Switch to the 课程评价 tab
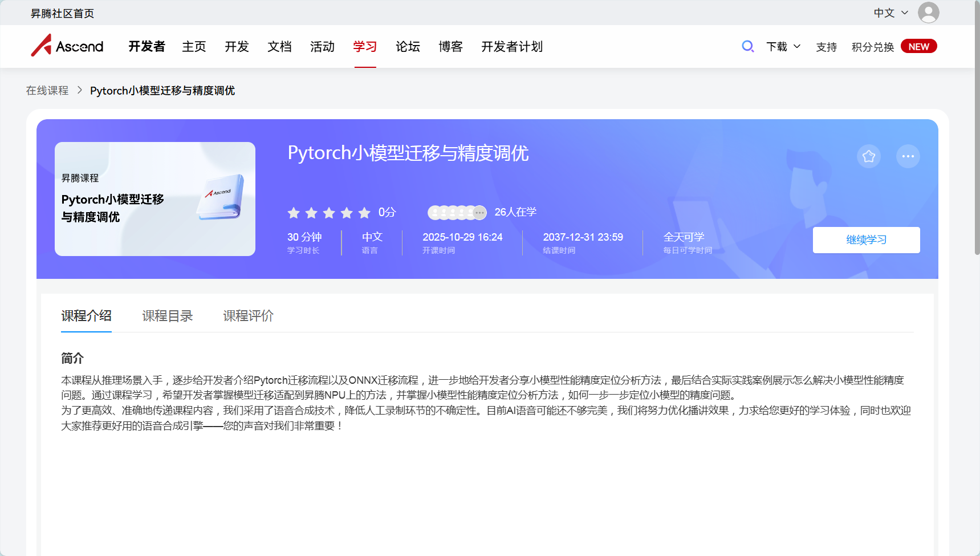The height and width of the screenshot is (556, 980). click(248, 315)
